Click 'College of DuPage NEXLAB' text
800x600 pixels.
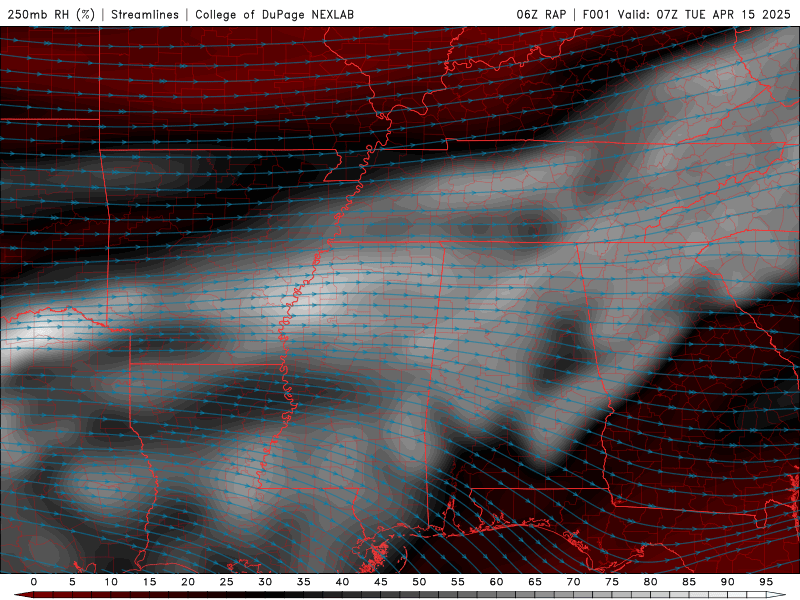point(274,14)
